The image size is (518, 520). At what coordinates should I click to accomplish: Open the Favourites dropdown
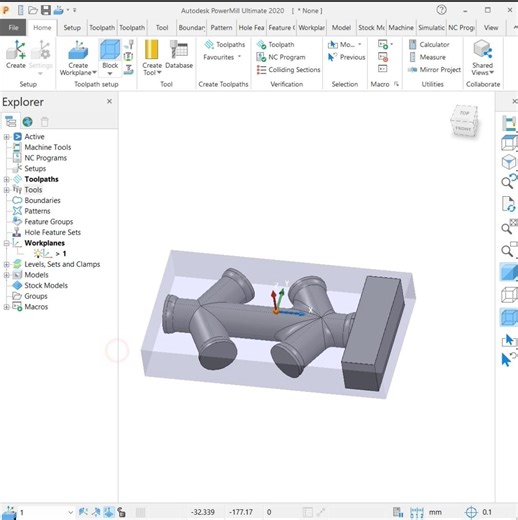[x=222, y=57]
